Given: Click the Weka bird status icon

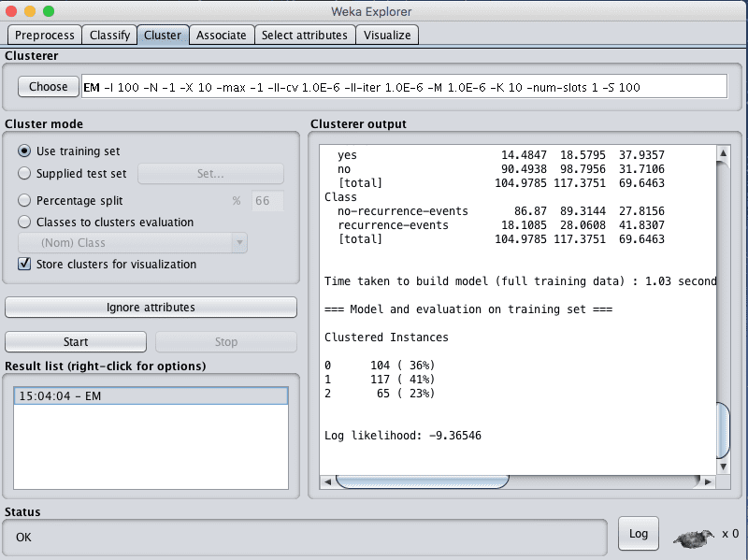Looking at the screenshot, I should [x=693, y=538].
